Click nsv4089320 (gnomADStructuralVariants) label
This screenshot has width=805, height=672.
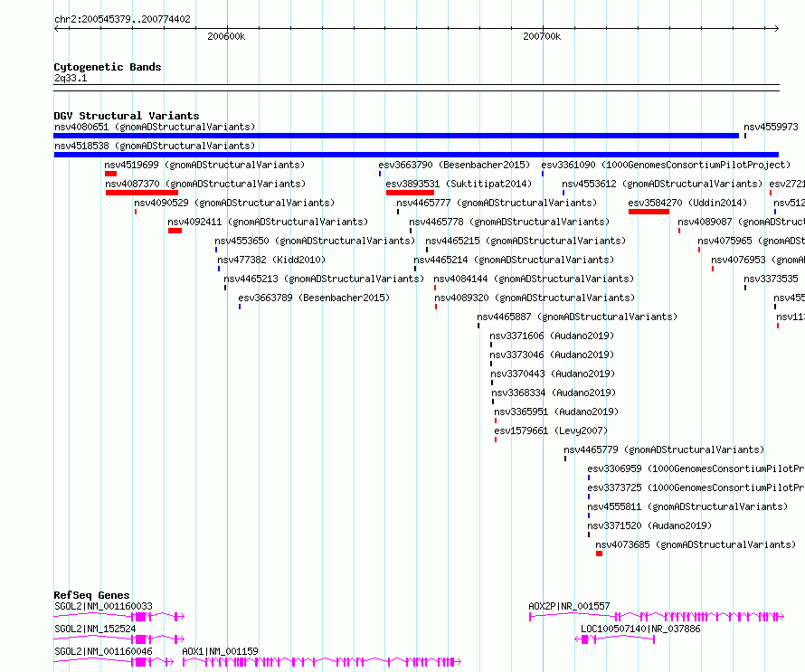(x=535, y=298)
